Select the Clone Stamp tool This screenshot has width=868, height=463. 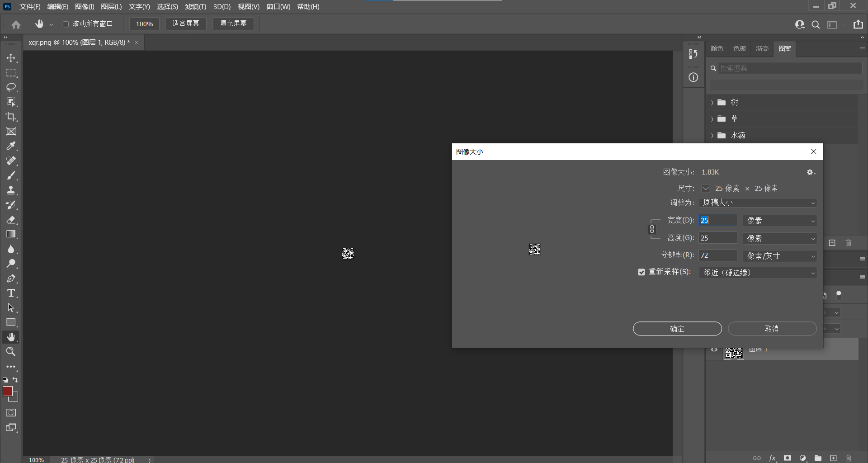pyautogui.click(x=11, y=190)
